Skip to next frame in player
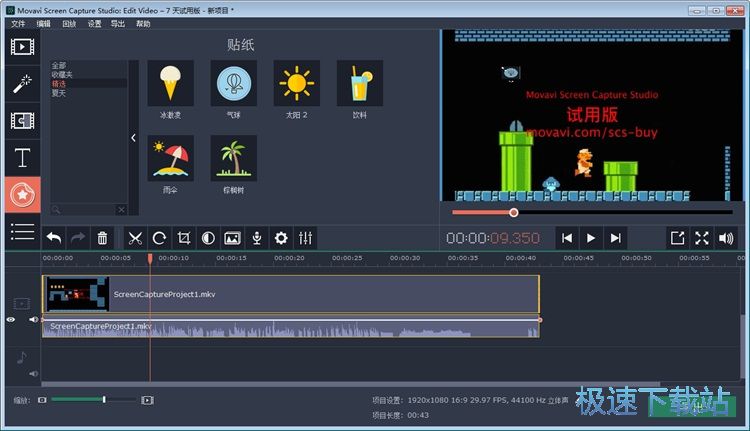Viewport: 750px width, 431px height. [x=616, y=238]
